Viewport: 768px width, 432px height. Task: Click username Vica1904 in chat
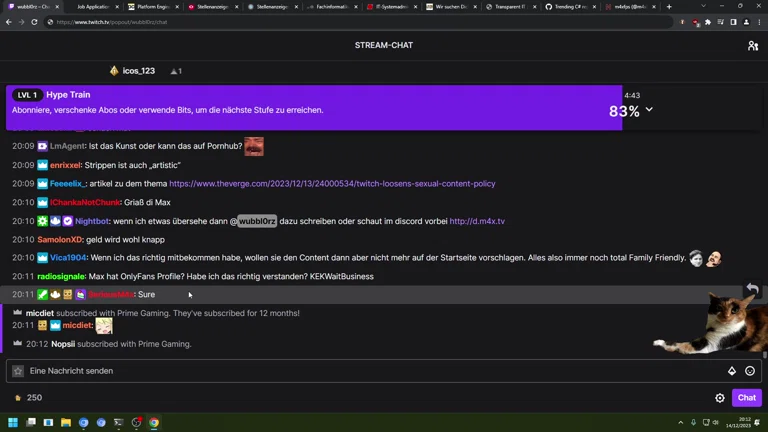pyautogui.click(x=68, y=258)
